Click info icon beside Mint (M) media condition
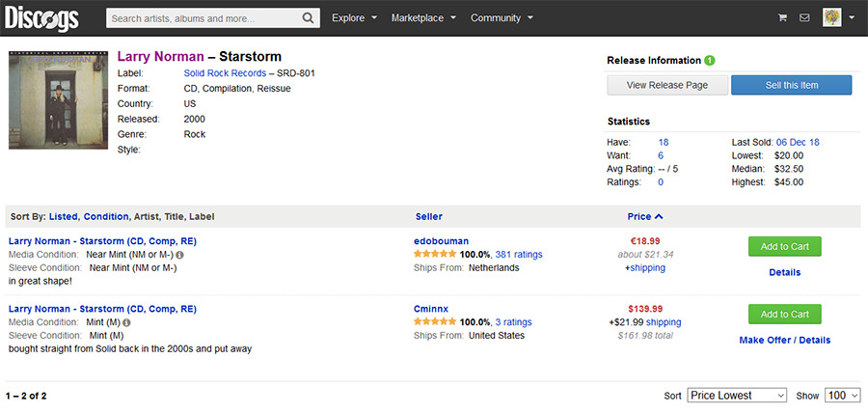 click(x=126, y=322)
